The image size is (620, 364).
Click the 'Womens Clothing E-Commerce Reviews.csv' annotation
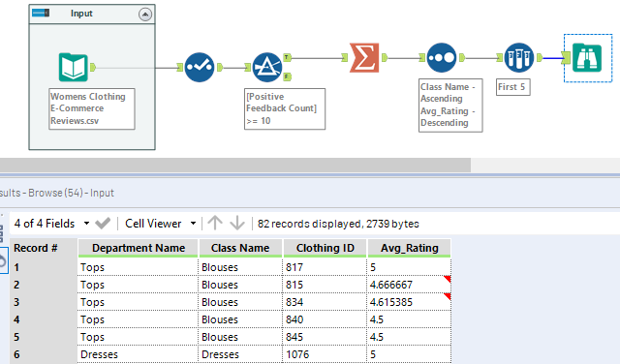point(92,108)
